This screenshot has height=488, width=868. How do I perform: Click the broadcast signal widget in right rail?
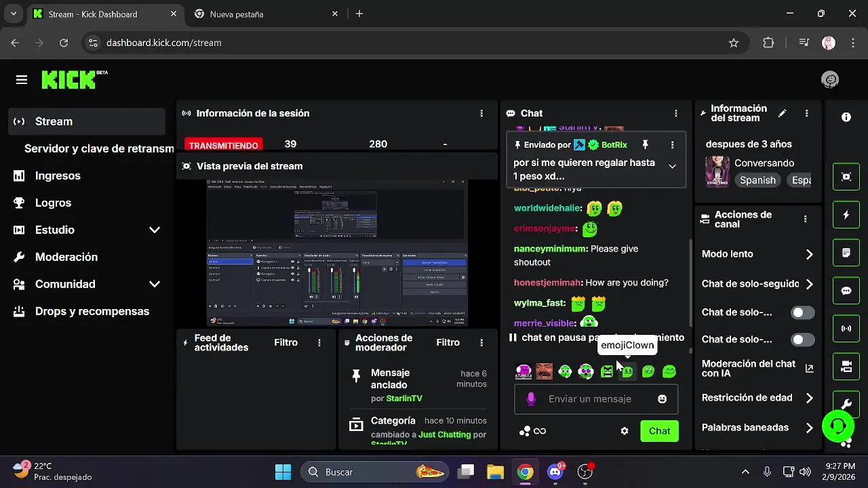click(x=846, y=329)
